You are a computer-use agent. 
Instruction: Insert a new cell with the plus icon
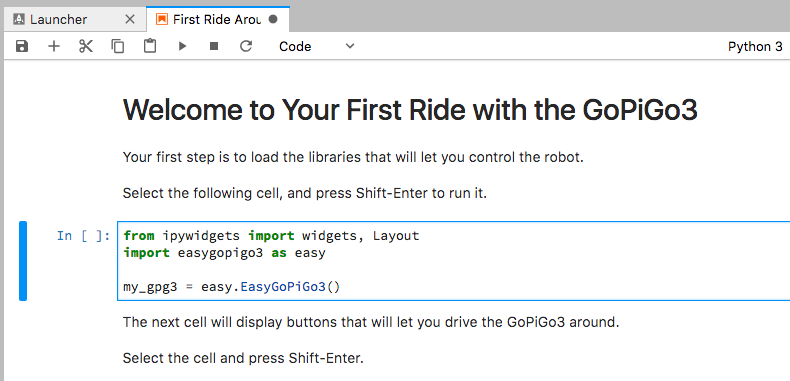(x=53, y=46)
